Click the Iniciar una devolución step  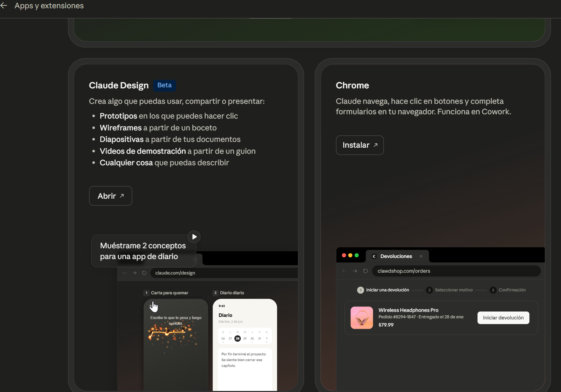pyautogui.click(x=383, y=290)
